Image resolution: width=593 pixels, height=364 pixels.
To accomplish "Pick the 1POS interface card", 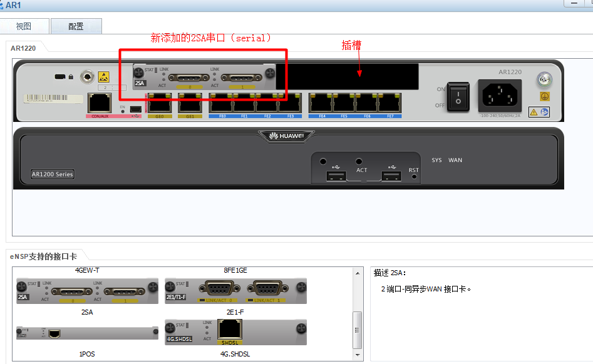I will pyautogui.click(x=87, y=333).
